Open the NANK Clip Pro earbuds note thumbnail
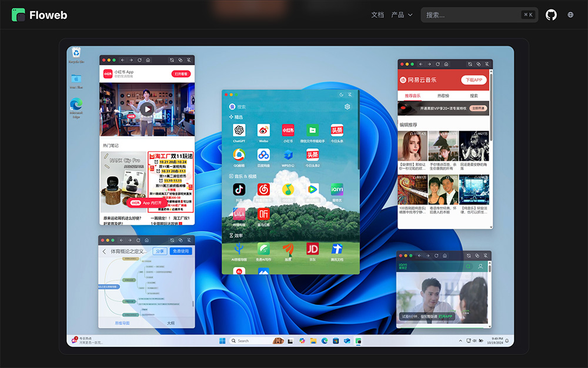 123,183
